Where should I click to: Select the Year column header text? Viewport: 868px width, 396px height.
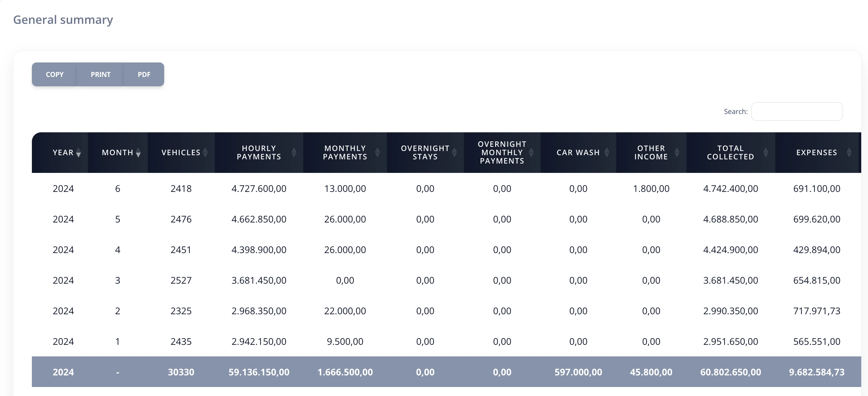(x=63, y=153)
